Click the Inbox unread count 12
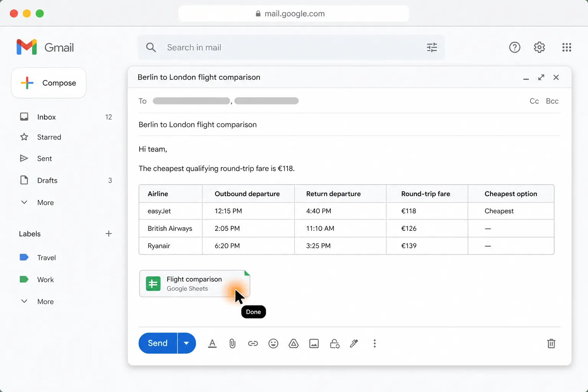 [109, 117]
